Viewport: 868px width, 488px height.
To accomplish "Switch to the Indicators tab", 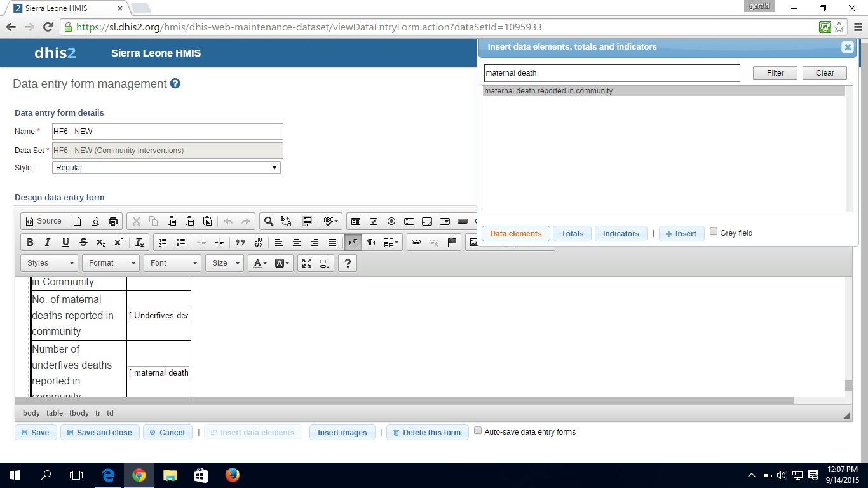I will (x=621, y=234).
